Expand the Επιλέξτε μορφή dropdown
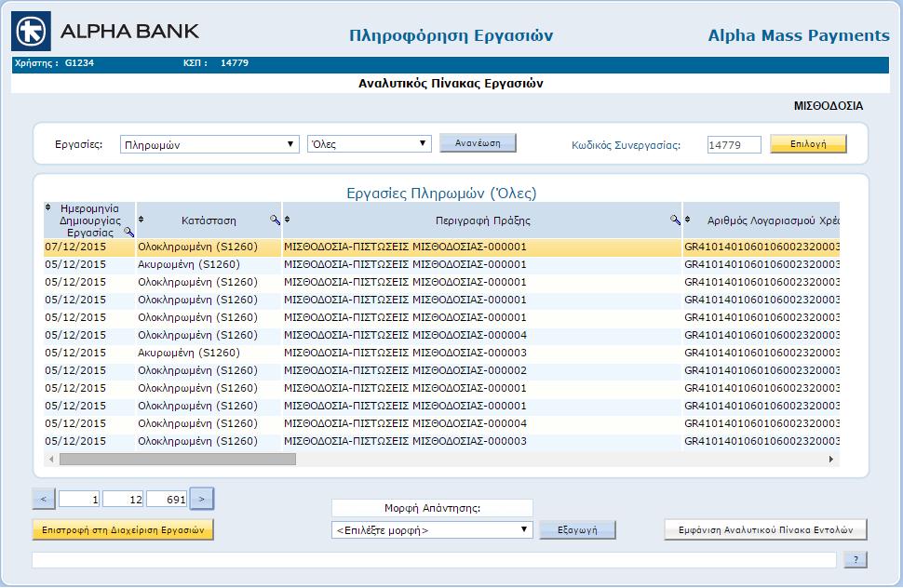This screenshot has height=588, width=903. (432, 530)
